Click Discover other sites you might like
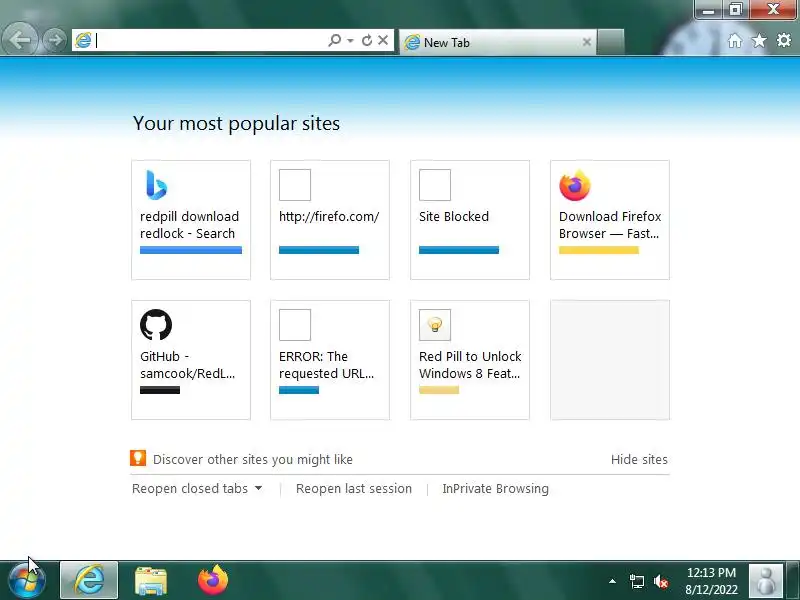The image size is (800, 600). (253, 459)
